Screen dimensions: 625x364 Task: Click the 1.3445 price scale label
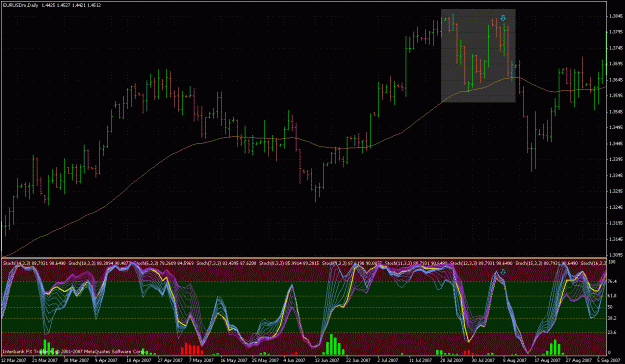tap(615, 144)
